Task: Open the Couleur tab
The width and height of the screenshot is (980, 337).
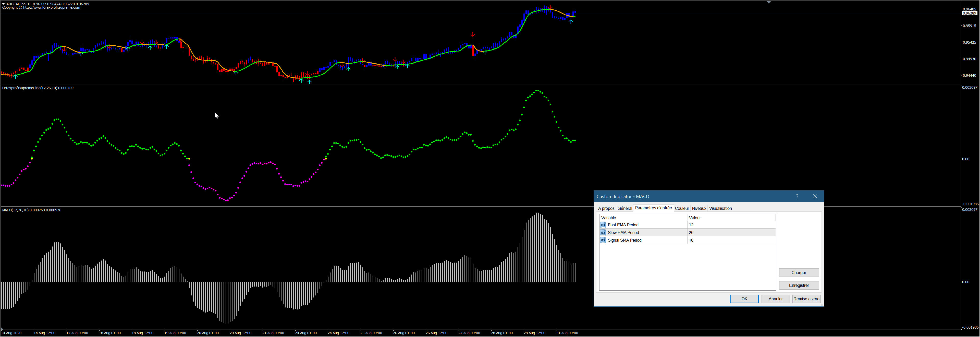Action: tap(681, 209)
